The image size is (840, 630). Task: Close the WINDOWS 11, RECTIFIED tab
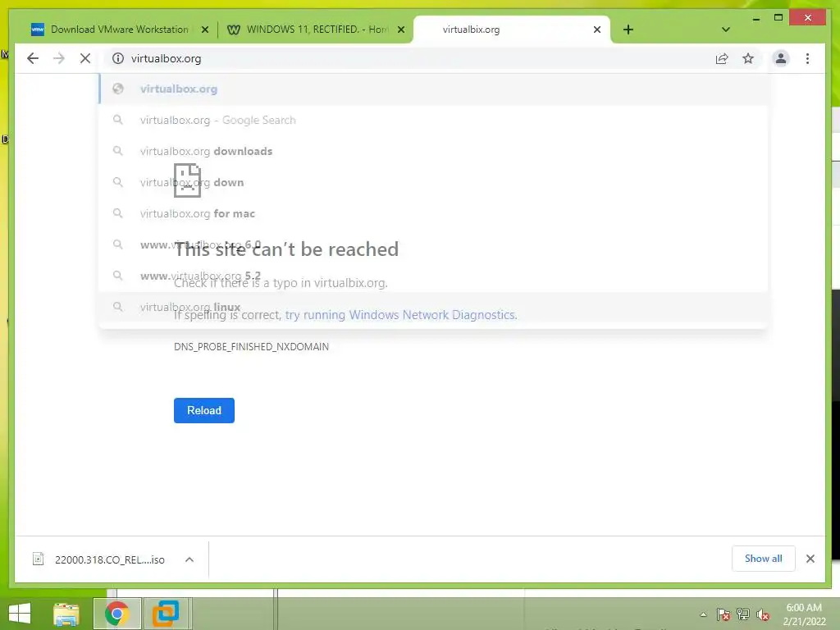click(x=400, y=30)
